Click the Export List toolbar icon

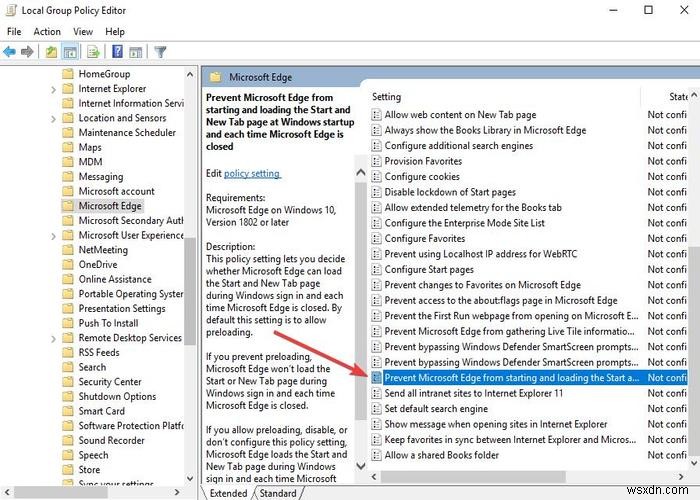click(93, 52)
